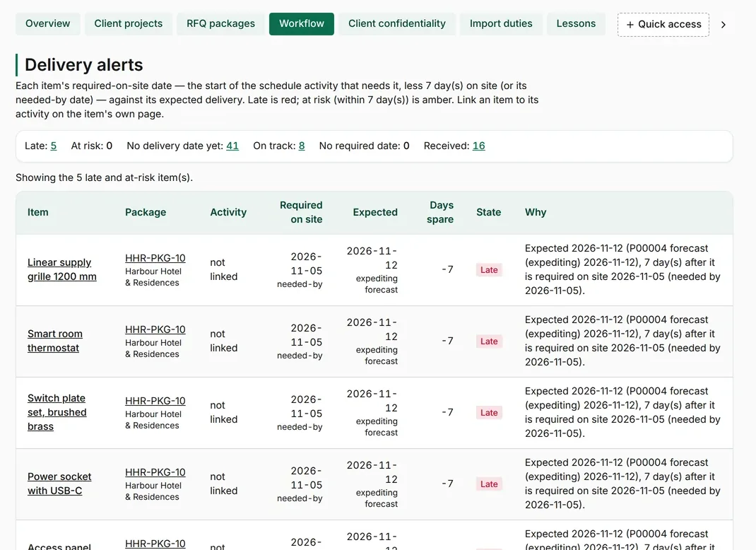This screenshot has width=756, height=550.
Task: Open HHR-PKG-10 package in Power socket row
Action: (x=155, y=472)
